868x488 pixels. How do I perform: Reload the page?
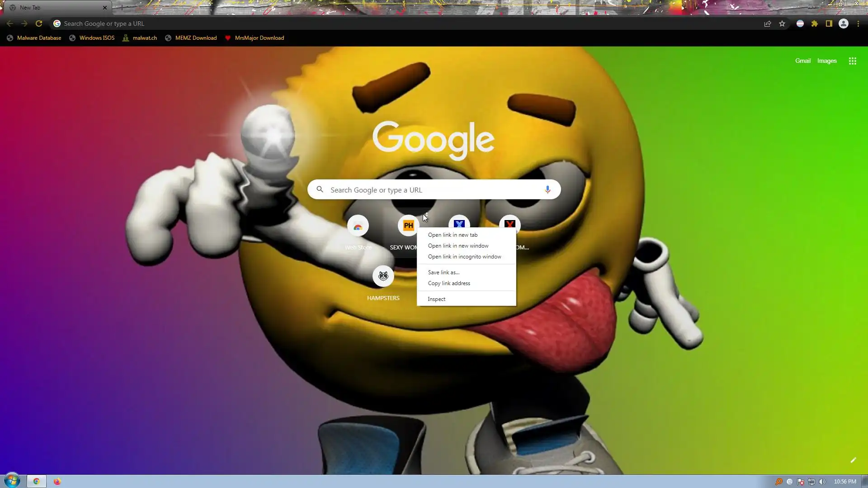coord(39,23)
